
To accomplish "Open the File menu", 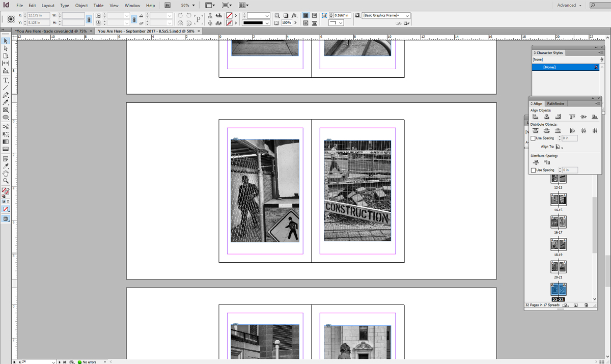I will click(20, 5).
